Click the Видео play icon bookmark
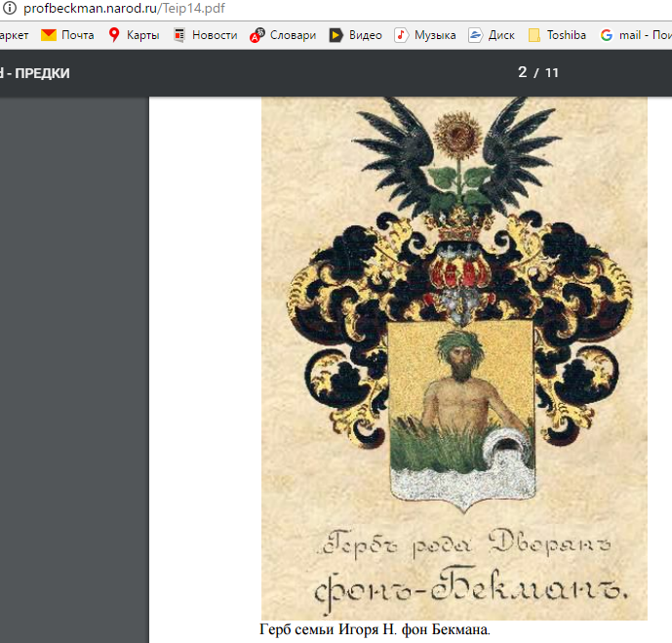Image resolution: width=672 pixels, height=643 pixels. (x=336, y=35)
